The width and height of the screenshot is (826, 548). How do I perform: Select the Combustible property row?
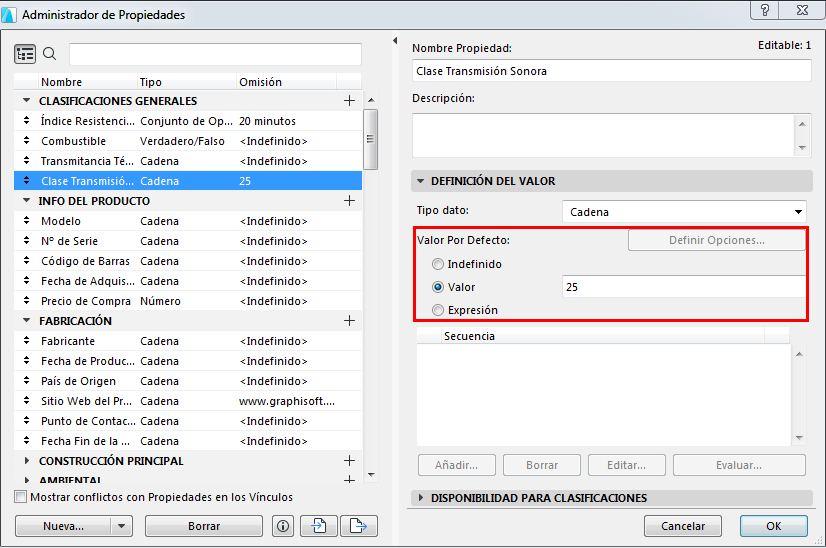click(73, 141)
